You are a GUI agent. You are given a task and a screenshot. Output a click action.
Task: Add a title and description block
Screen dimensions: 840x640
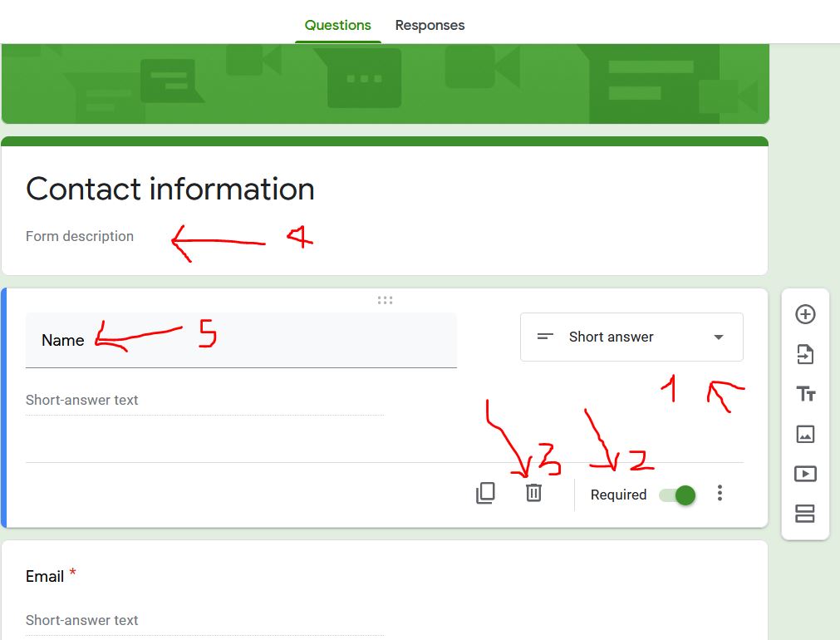pos(805,394)
